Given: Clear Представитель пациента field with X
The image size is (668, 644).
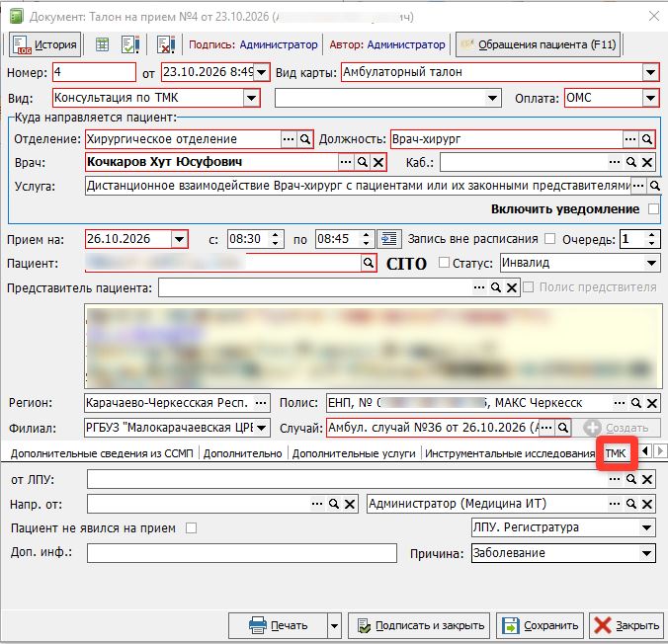Looking at the screenshot, I should coord(512,287).
